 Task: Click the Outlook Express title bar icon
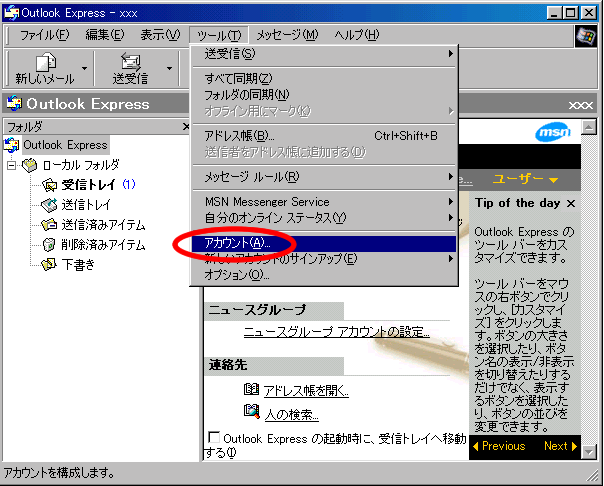(11, 13)
